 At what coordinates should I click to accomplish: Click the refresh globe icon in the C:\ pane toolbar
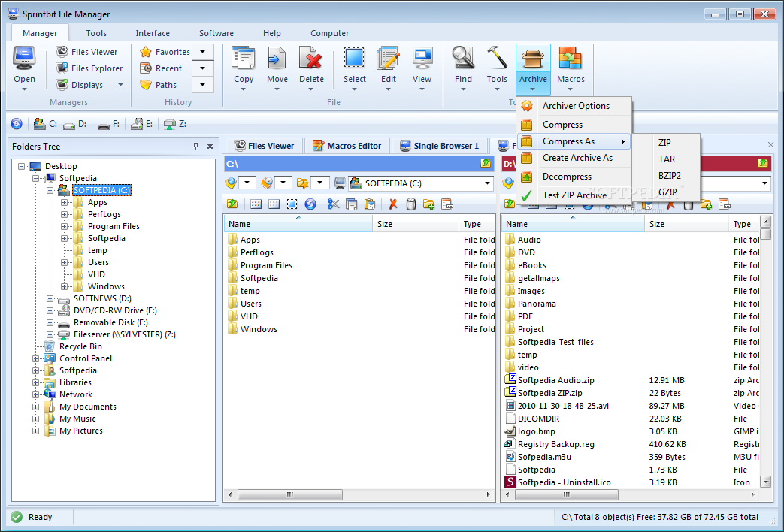click(310, 204)
